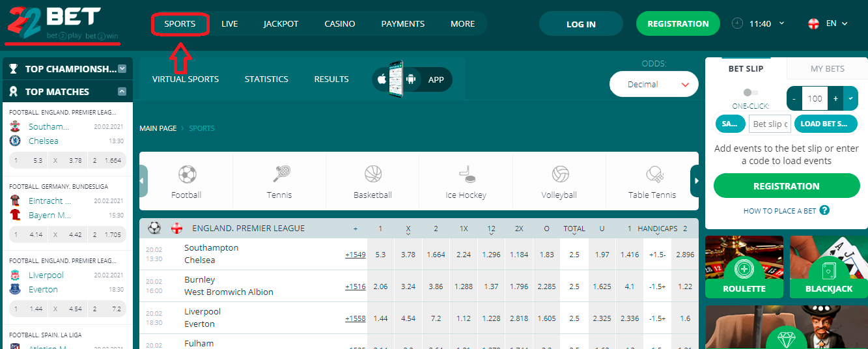Click the bet slip Registration button
868x349 pixels.
tap(787, 186)
